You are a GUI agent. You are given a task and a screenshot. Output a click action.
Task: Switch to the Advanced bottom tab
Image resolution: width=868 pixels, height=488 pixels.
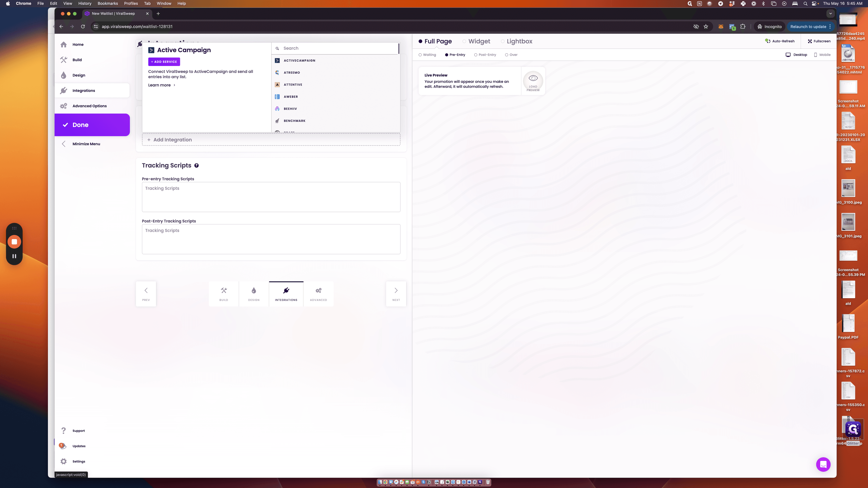[318, 294]
